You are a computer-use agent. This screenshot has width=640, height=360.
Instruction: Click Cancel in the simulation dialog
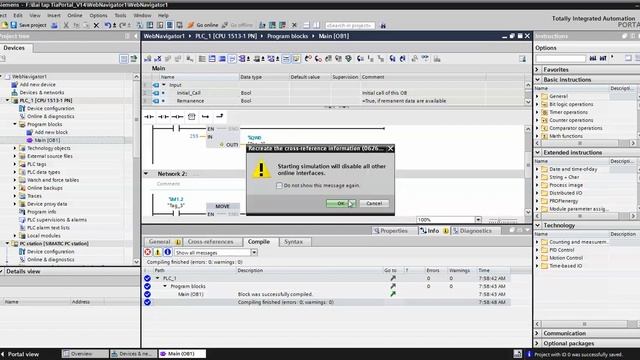(x=374, y=203)
